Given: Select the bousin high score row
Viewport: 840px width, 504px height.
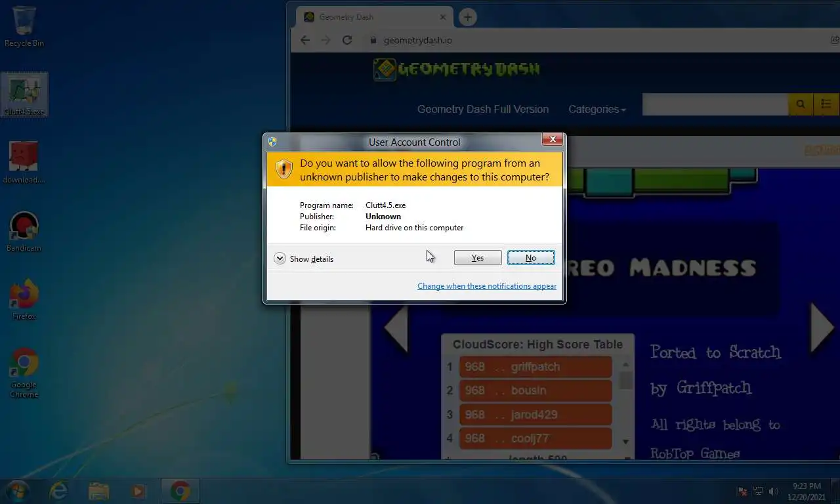Looking at the screenshot, I should [535, 390].
